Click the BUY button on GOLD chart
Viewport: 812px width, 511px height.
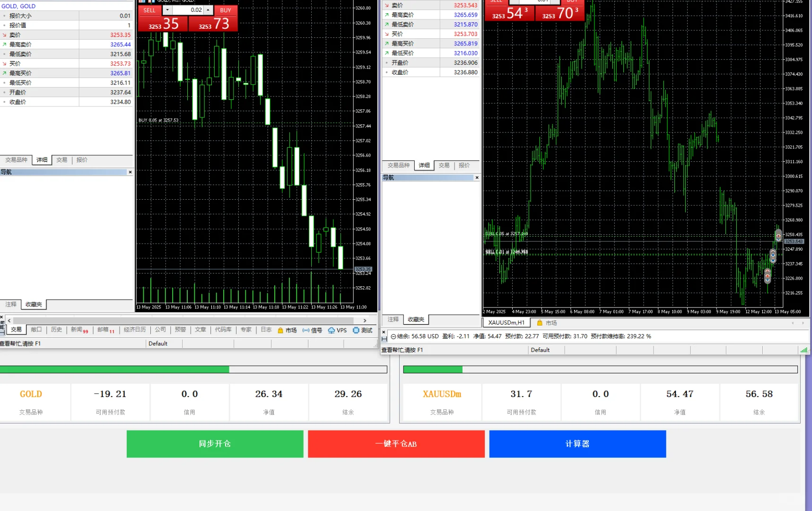(226, 10)
